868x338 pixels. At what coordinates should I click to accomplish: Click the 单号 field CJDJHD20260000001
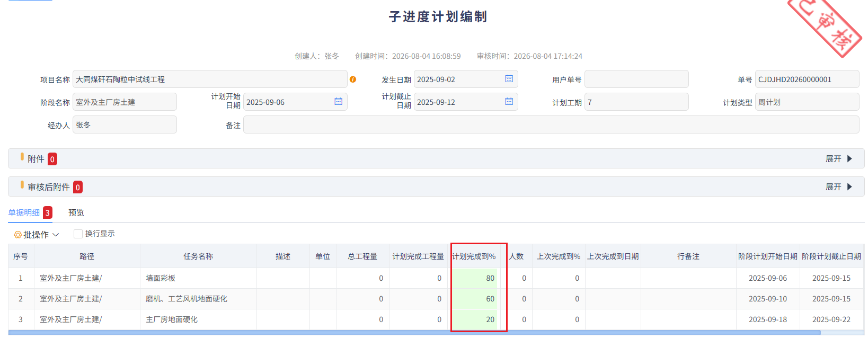click(x=807, y=79)
